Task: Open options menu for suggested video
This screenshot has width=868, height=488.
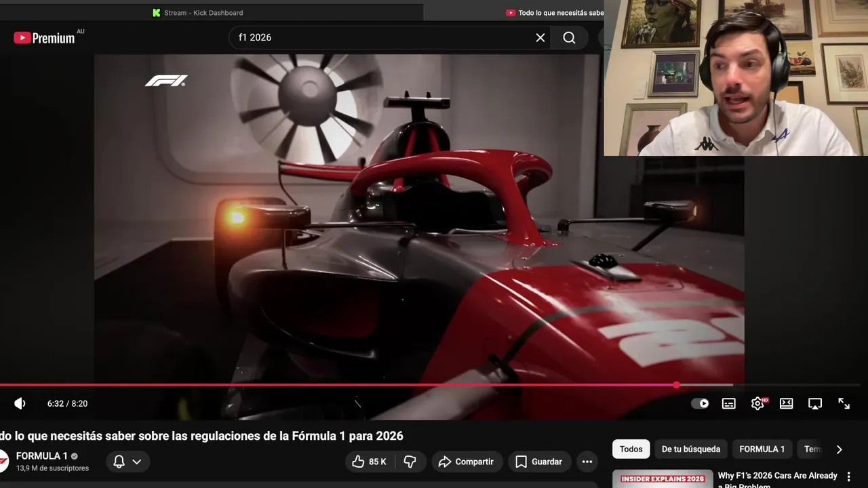Action: 848,477
